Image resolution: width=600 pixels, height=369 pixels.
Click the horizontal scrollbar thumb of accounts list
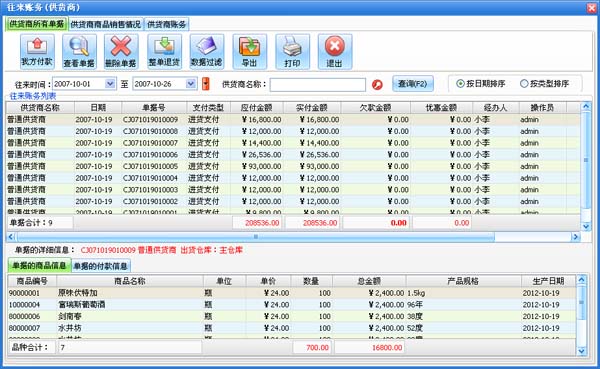click(256, 237)
